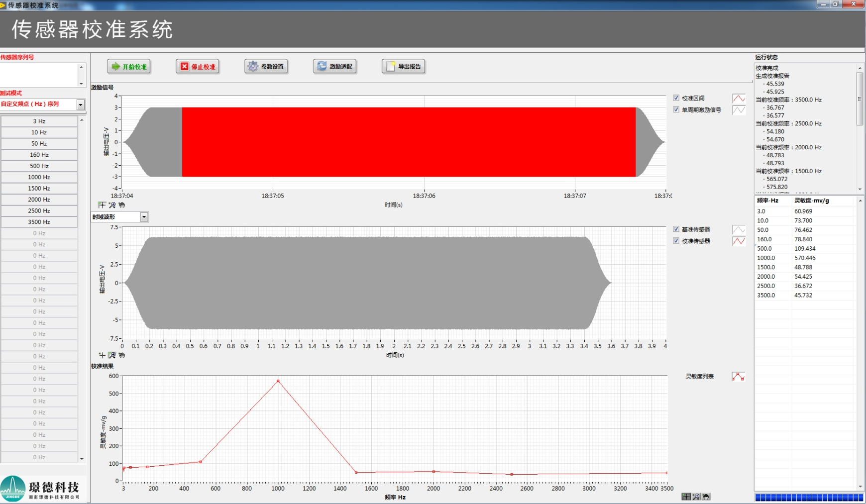
Task: Click the 激励适配 excitation adapt button
Action: tap(335, 66)
